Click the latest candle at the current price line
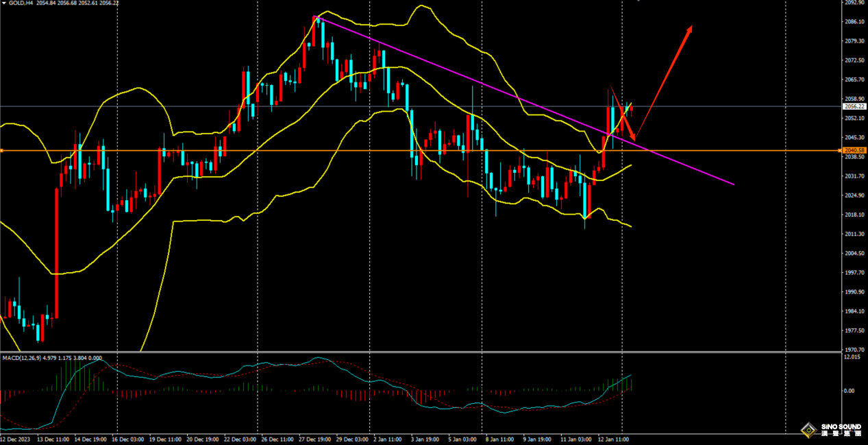The height and width of the screenshot is (445, 868). point(630,107)
